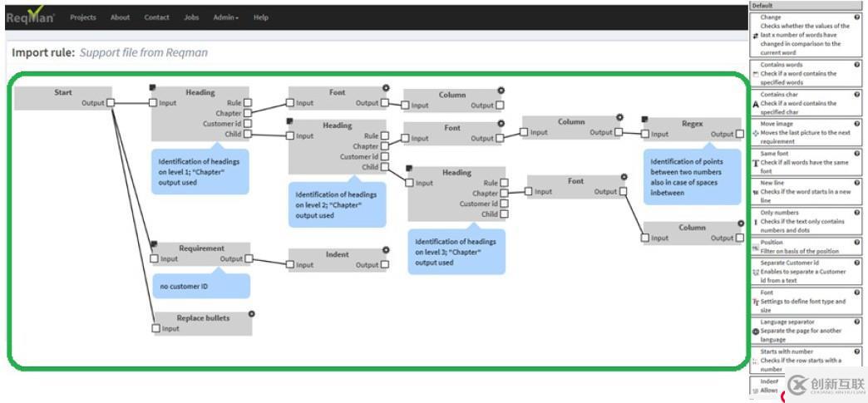The width and height of the screenshot is (868, 403).
Task: Open help for Move image rule
Action: point(857,124)
